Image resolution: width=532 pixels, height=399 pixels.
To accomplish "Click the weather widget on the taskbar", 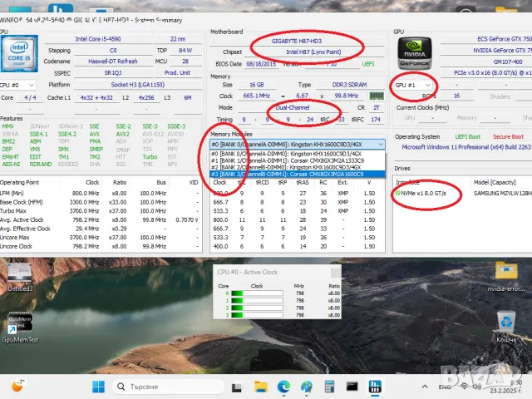I will (20, 386).
